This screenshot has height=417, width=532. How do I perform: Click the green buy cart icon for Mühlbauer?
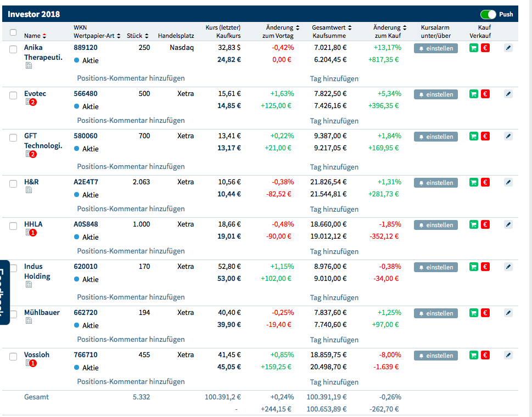tap(474, 313)
